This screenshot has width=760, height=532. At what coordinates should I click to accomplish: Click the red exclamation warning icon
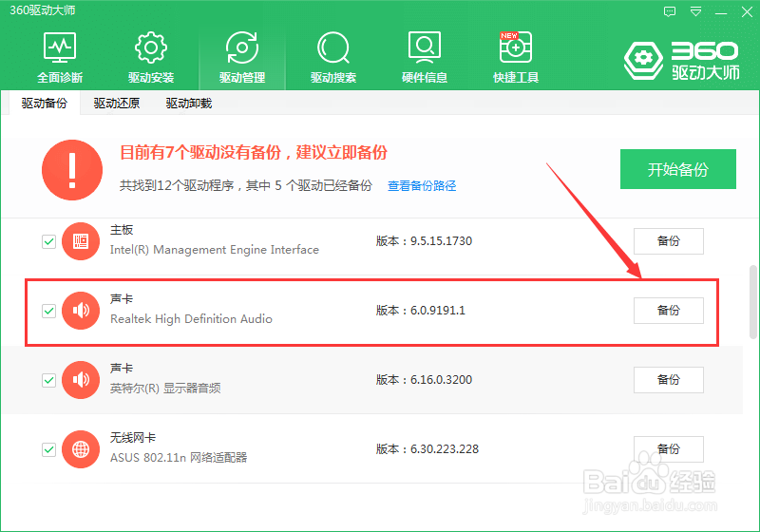click(x=72, y=170)
